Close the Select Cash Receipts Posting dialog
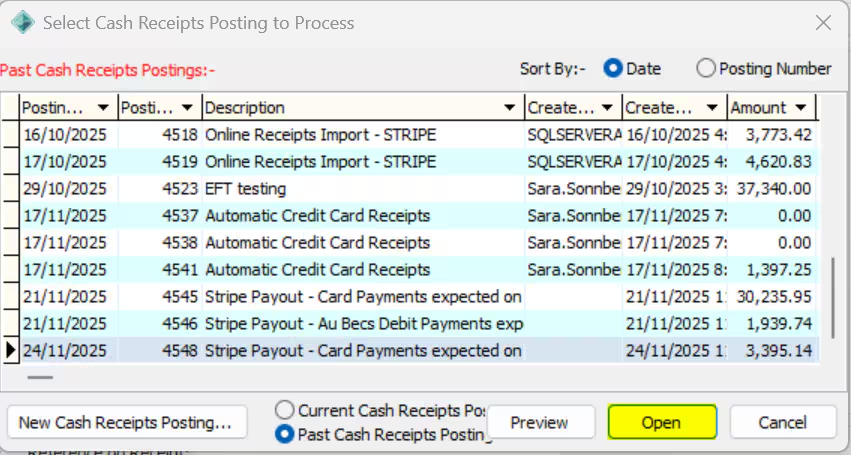 [823, 23]
